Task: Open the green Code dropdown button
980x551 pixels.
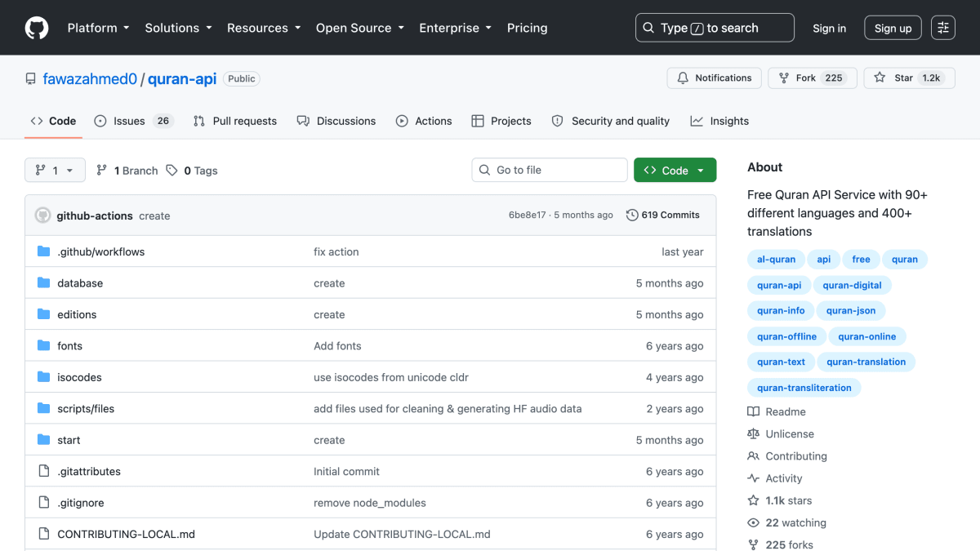Action: pyautogui.click(x=675, y=170)
